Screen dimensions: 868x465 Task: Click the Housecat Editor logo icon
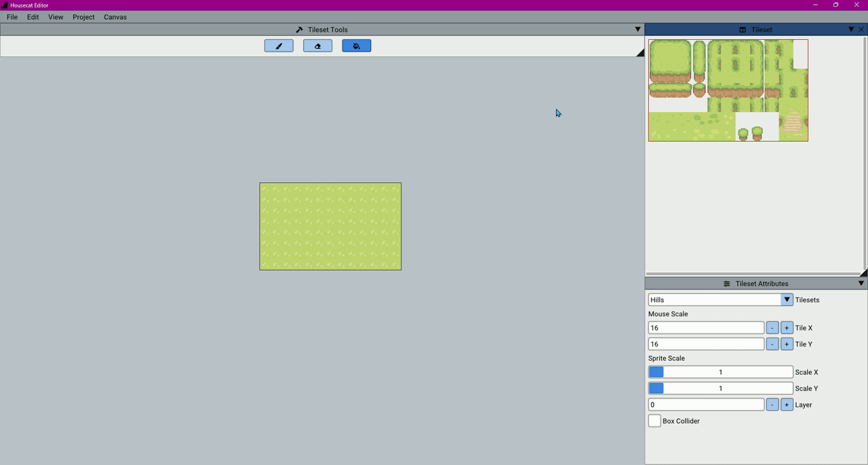click(5, 5)
